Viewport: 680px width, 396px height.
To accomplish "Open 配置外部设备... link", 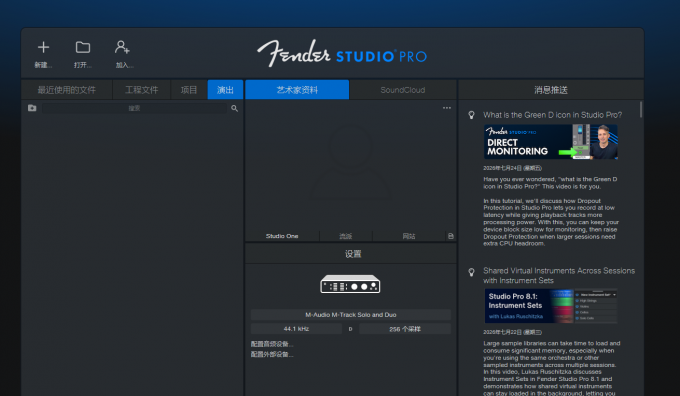I will (272, 354).
